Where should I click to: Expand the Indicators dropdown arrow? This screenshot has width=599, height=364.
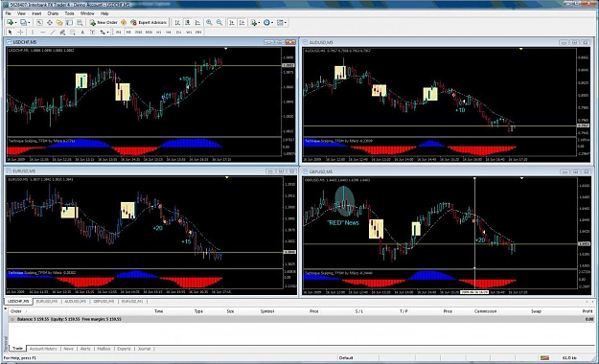[260, 23]
